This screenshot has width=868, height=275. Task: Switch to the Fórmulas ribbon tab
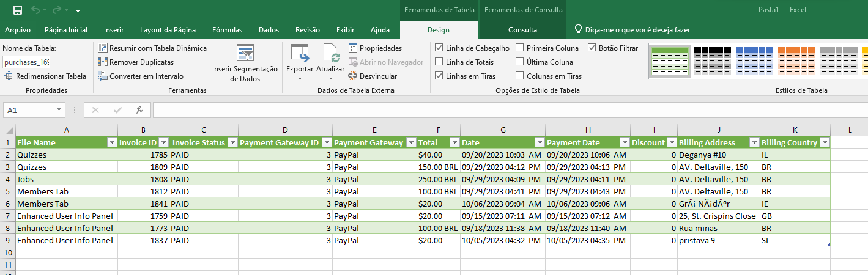tap(227, 30)
